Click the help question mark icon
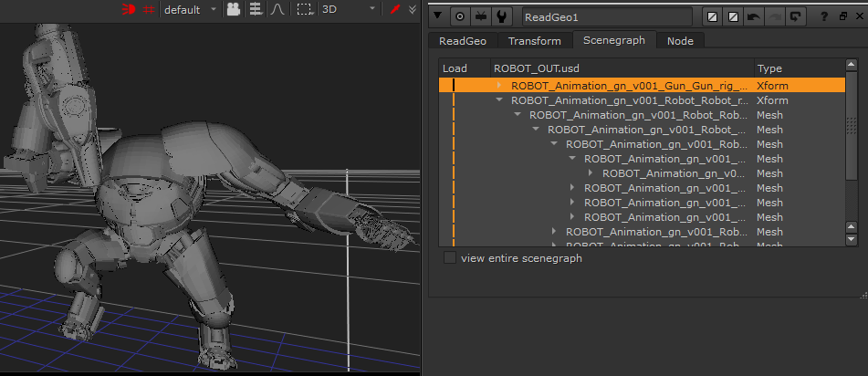 coord(826,16)
